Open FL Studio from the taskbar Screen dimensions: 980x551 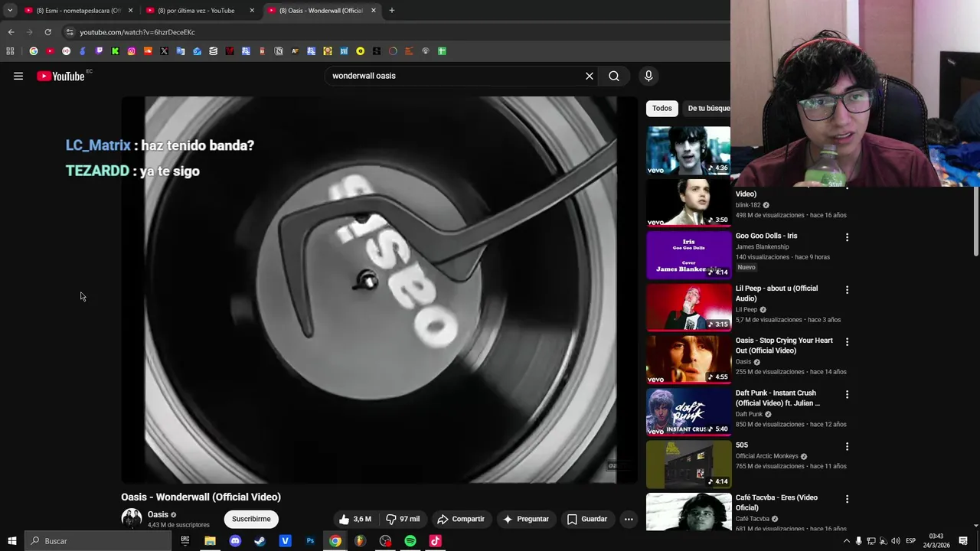pyautogui.click(x=360, y=541)
